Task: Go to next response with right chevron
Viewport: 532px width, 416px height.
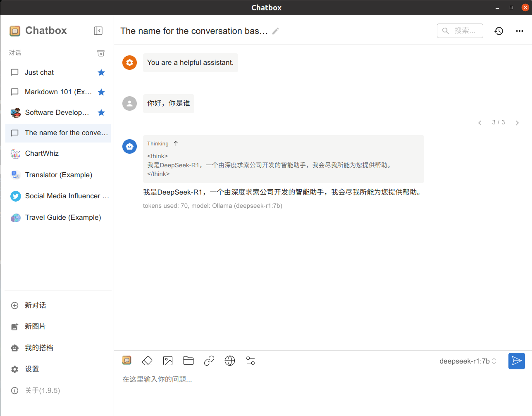Action: click(517, 123)
